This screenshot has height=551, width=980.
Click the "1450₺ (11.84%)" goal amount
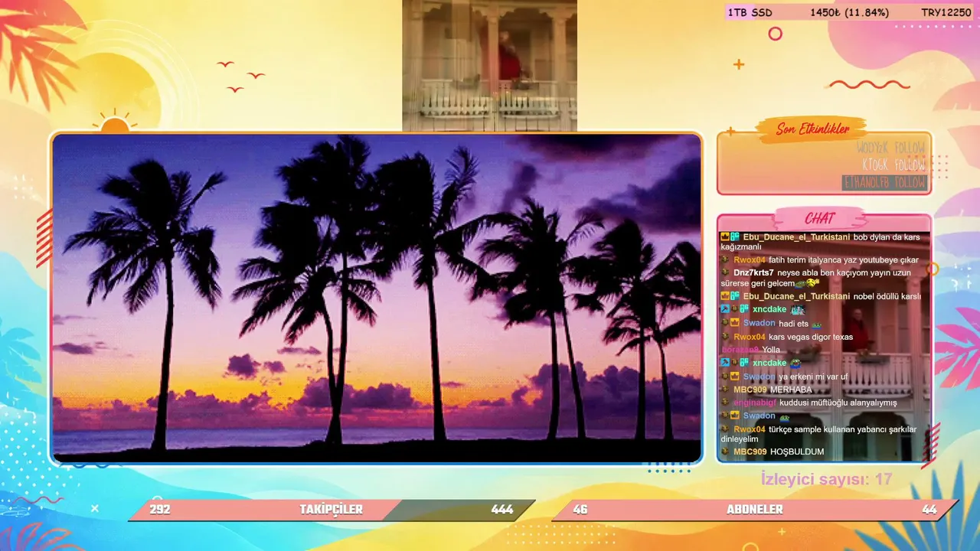point(849,12)
